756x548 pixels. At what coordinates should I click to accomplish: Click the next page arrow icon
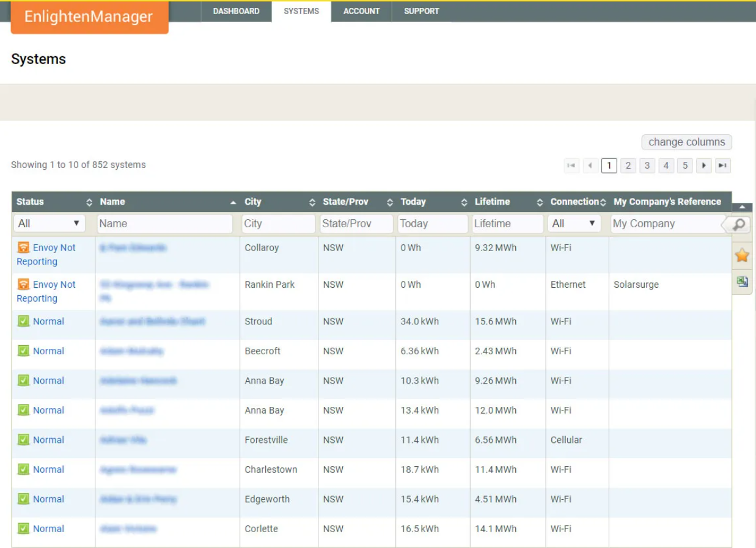(704, 165)
